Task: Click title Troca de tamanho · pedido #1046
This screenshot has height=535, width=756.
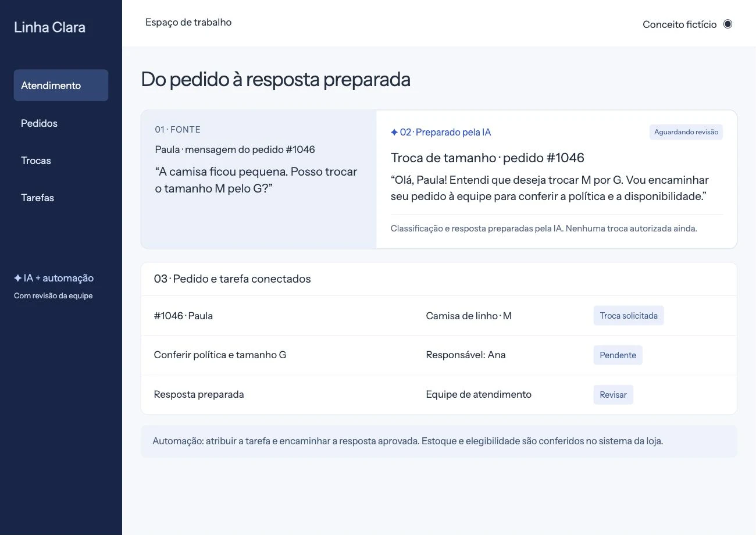Action: (x=487, y=158)
